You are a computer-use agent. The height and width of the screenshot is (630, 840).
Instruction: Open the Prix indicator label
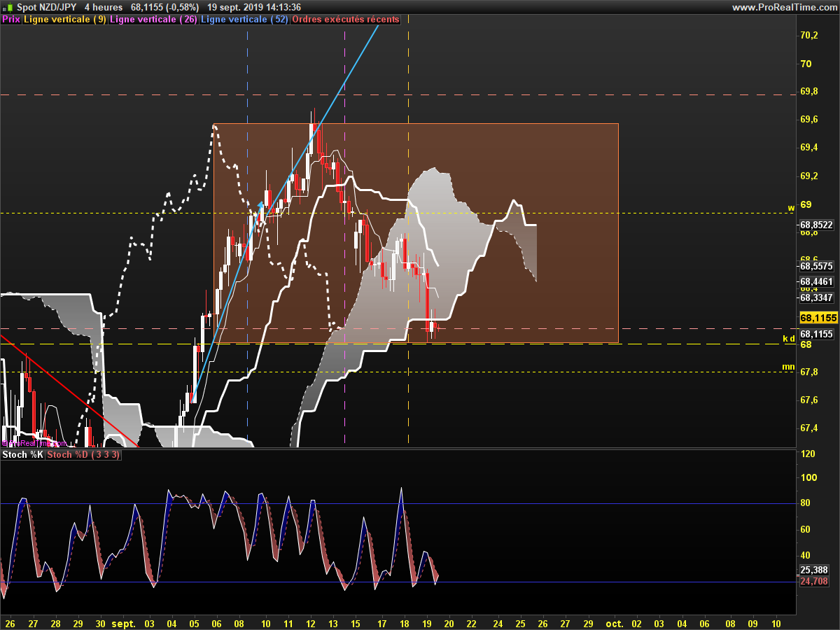tap(11, 20)
